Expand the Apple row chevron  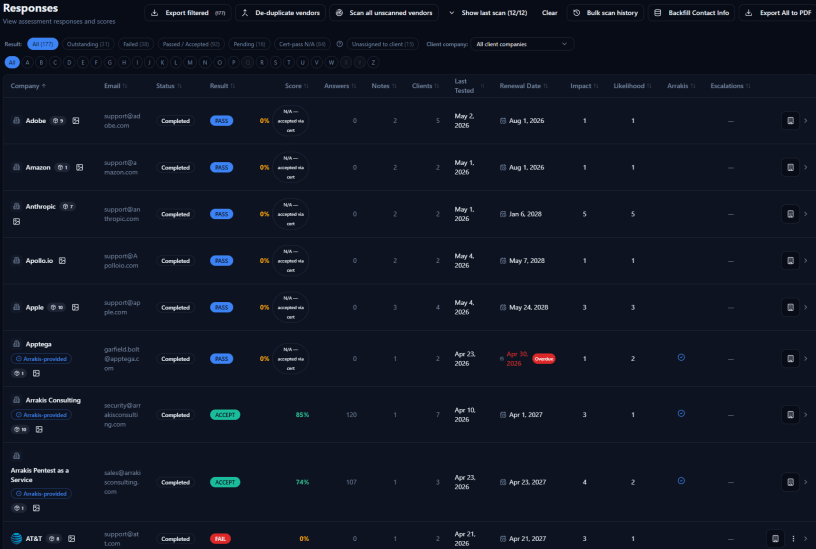[x=806, y=308]
